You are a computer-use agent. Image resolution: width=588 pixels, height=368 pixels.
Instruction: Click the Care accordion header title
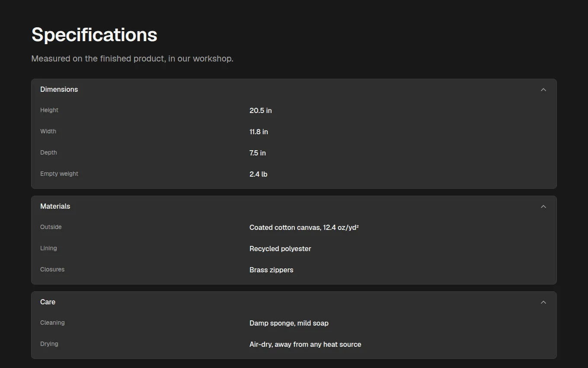coord(48,302)
